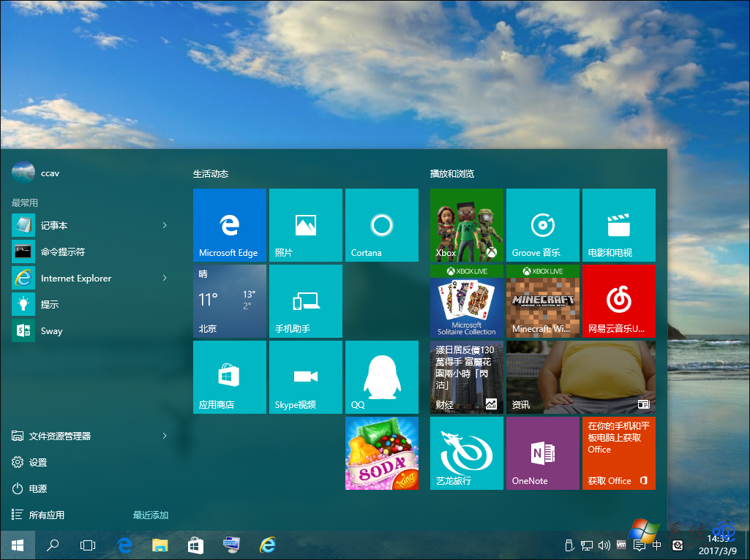
Task: Click the 最近添加 link
Action: pyautogui.click(x=151, y=515)
